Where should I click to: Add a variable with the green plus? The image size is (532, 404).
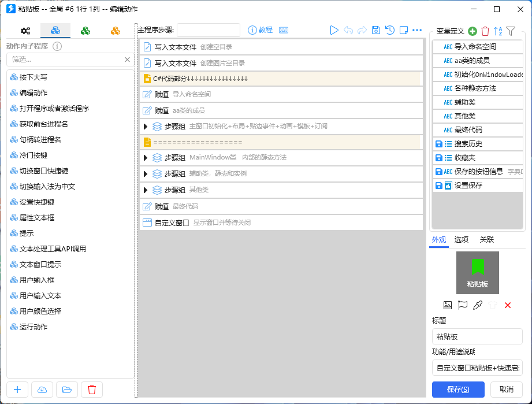473,31
